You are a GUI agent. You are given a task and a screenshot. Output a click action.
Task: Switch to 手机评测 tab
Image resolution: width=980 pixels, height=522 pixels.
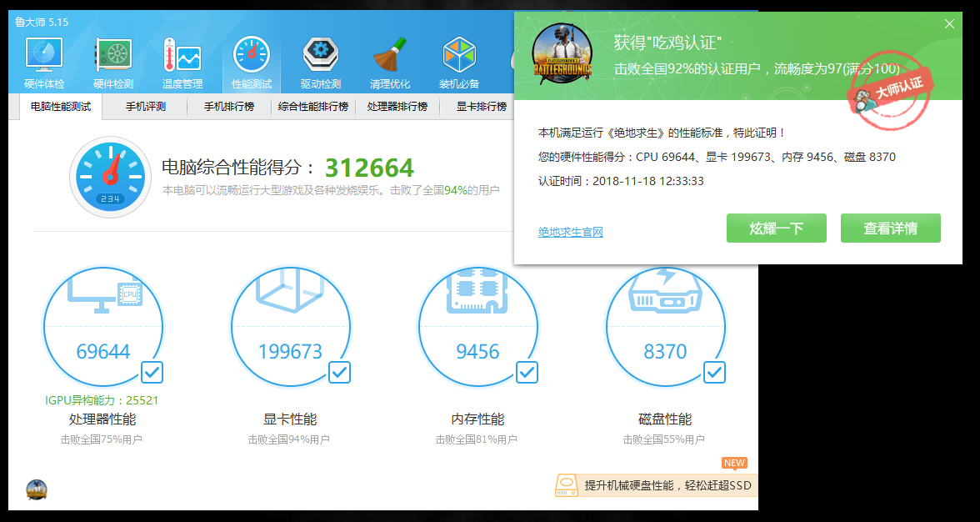(145, 106)
